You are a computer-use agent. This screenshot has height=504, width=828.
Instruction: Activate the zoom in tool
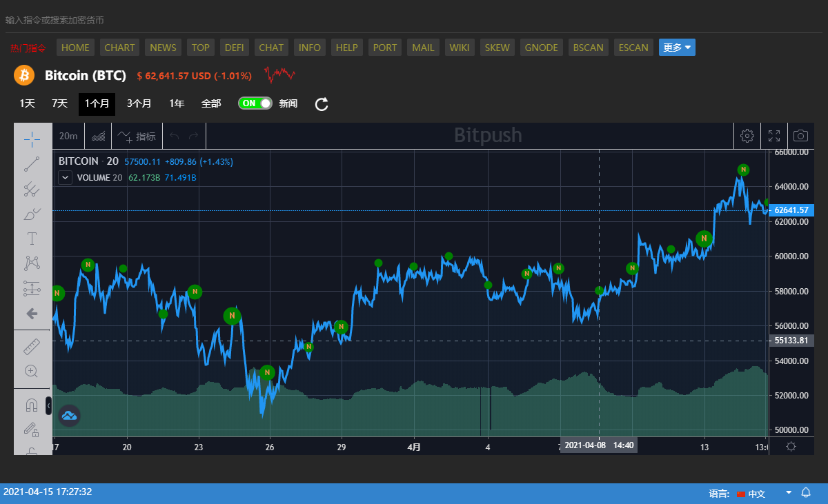pyautogui.click(x=32, y=371)
